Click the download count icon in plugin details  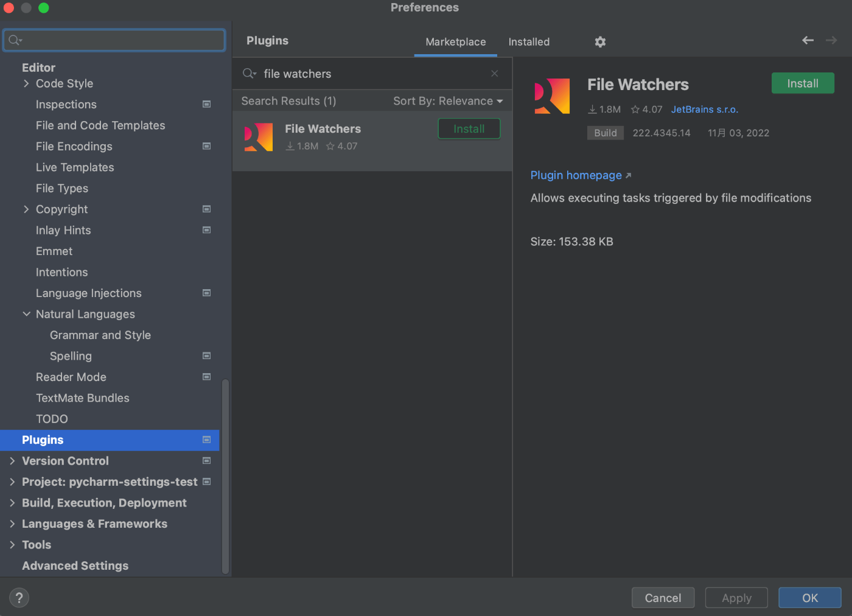tap(592, 110)
